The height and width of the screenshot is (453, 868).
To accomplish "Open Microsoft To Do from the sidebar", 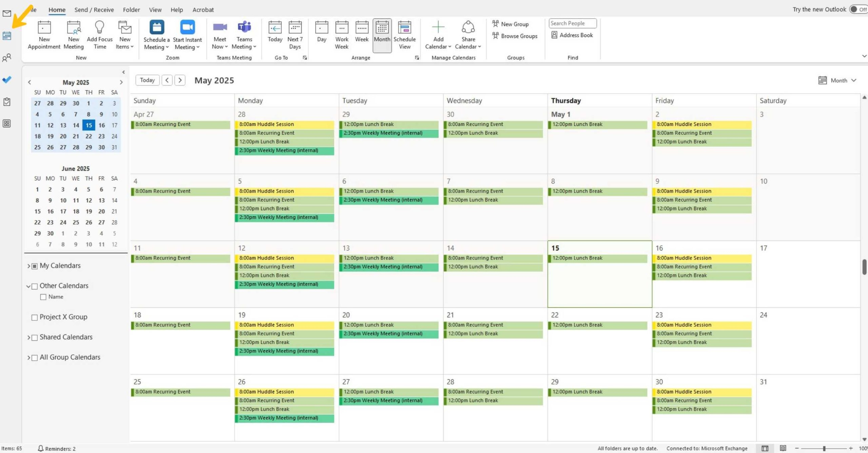I will (7, 80).
